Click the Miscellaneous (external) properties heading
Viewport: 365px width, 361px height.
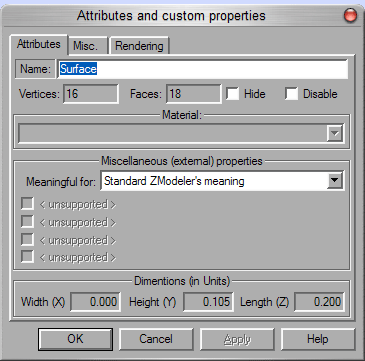182,161
